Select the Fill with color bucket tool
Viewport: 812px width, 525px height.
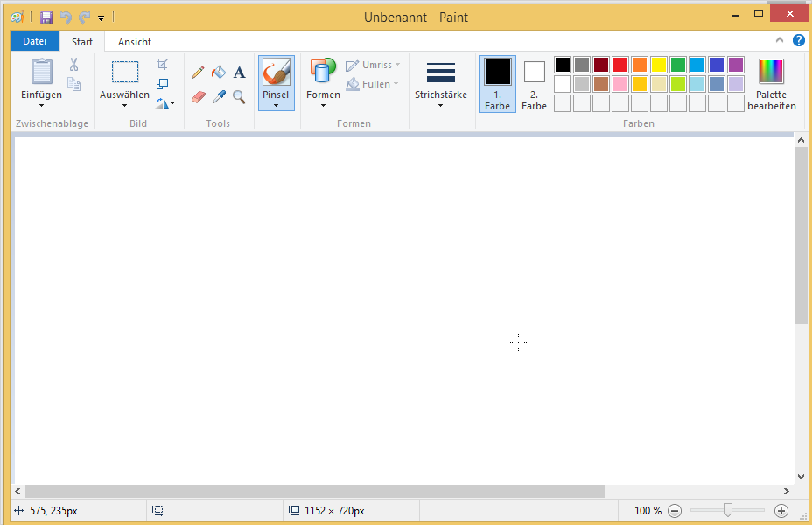click(219, 72)
